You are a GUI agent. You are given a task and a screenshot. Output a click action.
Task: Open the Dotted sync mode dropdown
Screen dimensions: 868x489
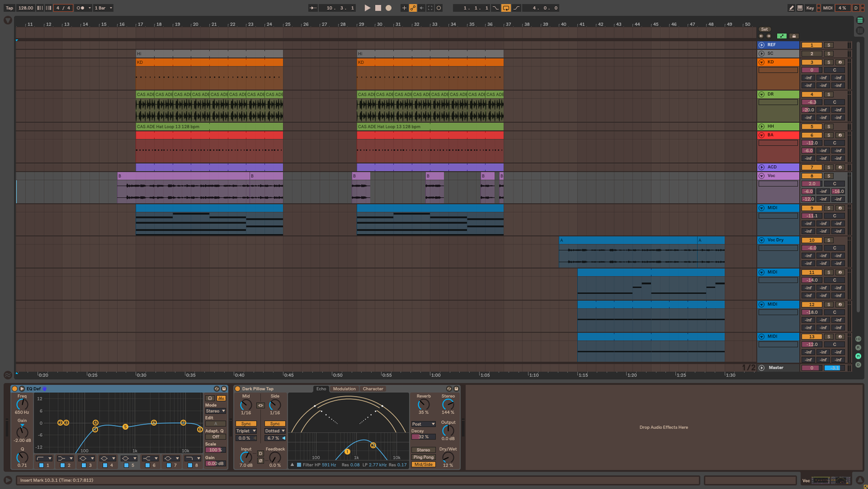click(275, 431)
